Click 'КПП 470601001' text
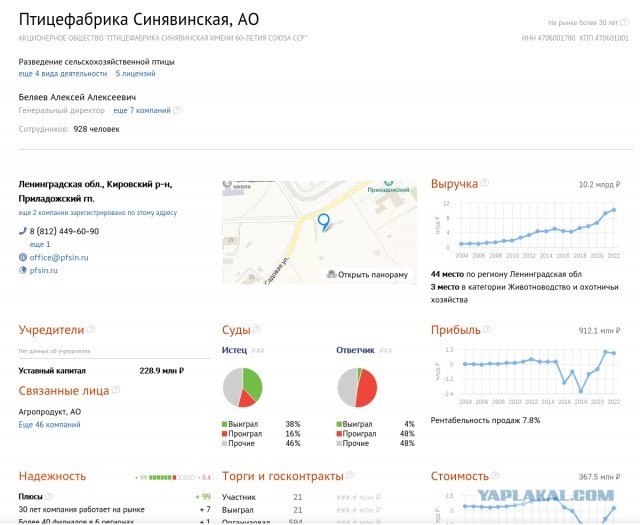This screenshot has width=640, height=525. tap(604, 38)
